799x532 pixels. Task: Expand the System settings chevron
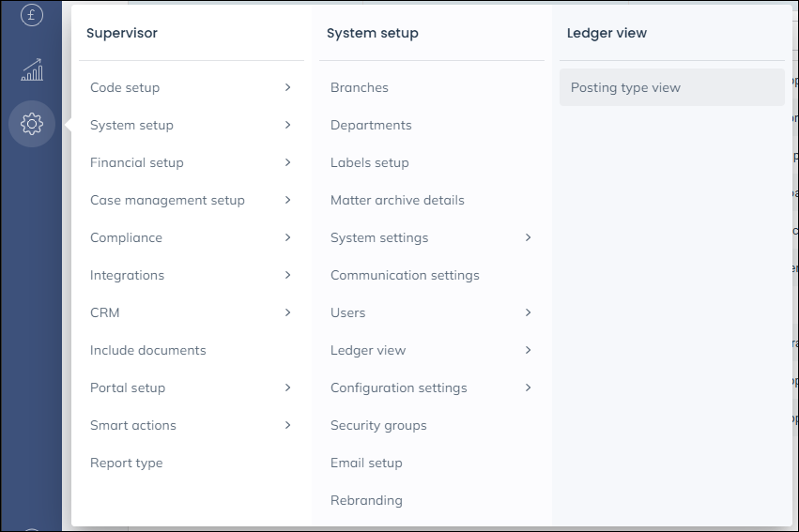528,237
